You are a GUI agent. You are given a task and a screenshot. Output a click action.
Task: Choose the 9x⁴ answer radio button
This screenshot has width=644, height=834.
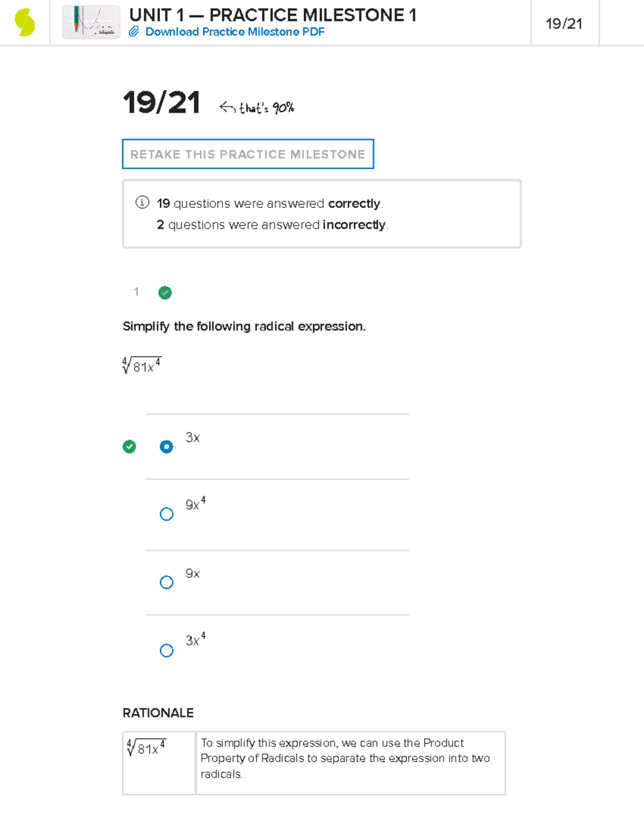coord(166,514)
